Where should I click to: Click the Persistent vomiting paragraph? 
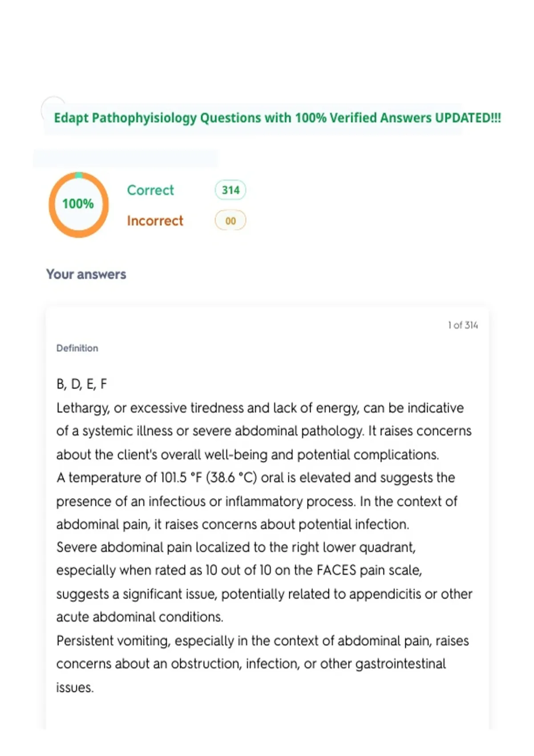coord(263,664)
